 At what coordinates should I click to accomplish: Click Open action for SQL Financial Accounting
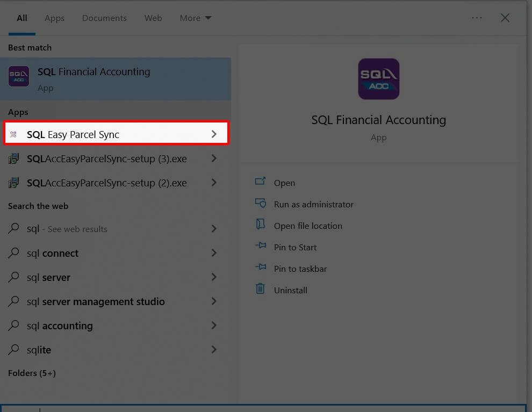click(x=284, y=183)
